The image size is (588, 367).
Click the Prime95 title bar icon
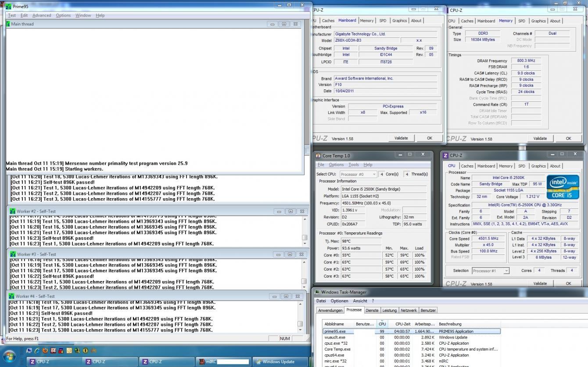pos(8,6)
